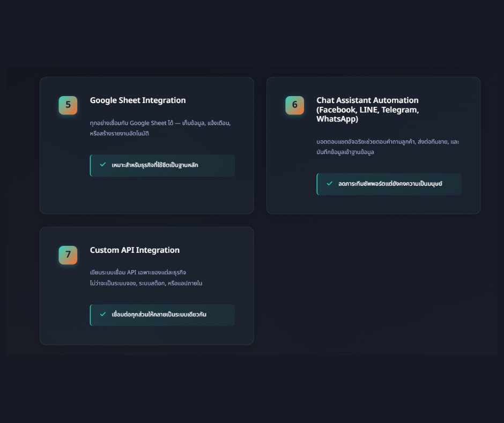The image size is (504, 423).
Task: Select the highlight box 'เหมาะสำหรับธุรกิจที่ใช้ชีตเป็นฐานหลัก'
Action: [x=162, y=165]
